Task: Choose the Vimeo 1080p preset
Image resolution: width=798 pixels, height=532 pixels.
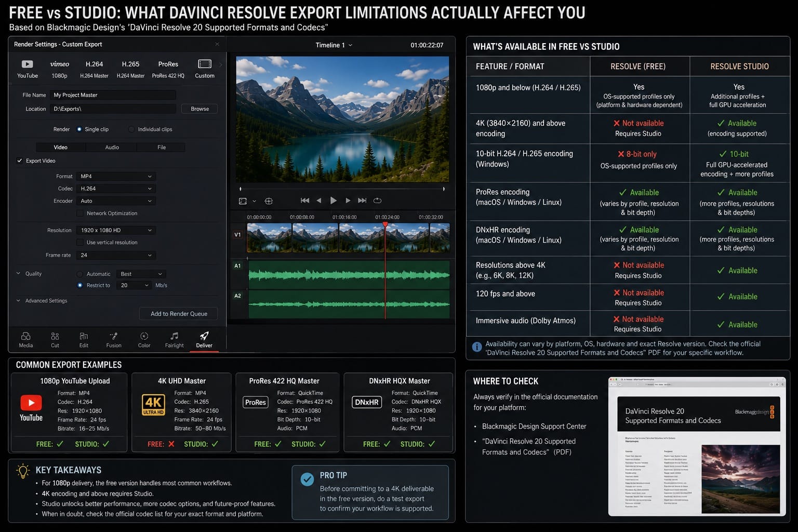Action: pyautogui.click(x=59, y=69)
